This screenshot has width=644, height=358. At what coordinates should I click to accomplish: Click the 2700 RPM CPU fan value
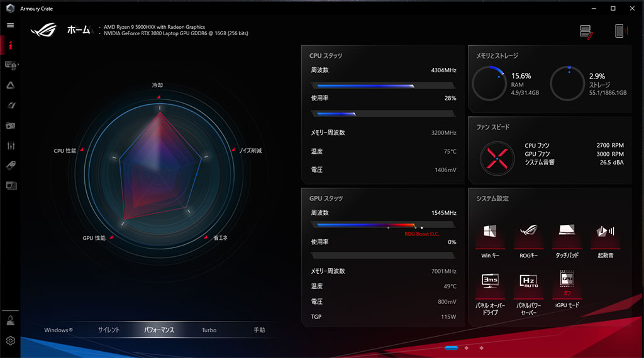point(610,145)
